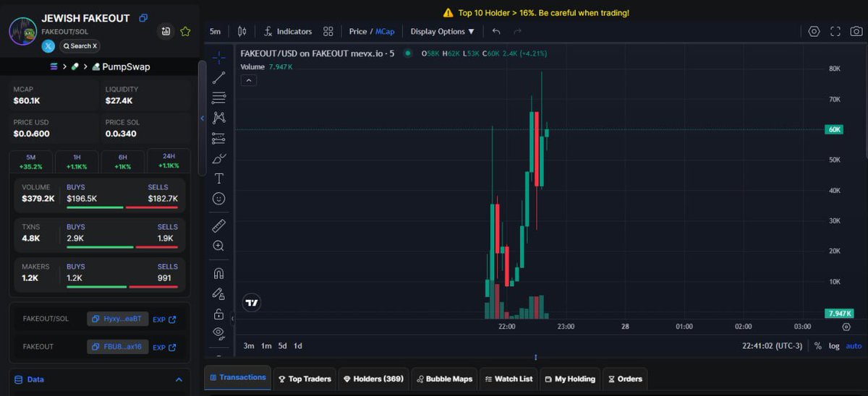Open the emoji icons tool
868x396 pixels.
click(218, 199)
